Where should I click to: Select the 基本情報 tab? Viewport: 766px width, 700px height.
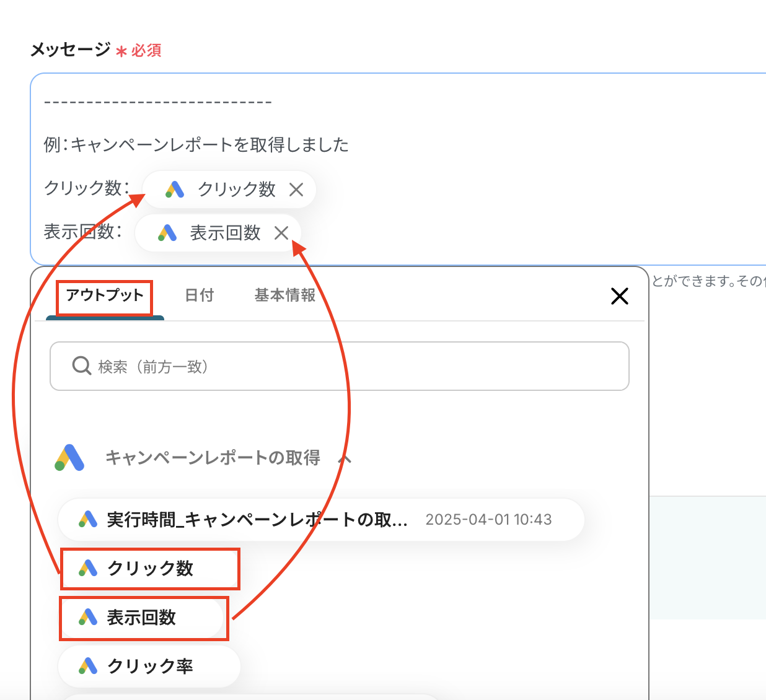tap(285, 295)
